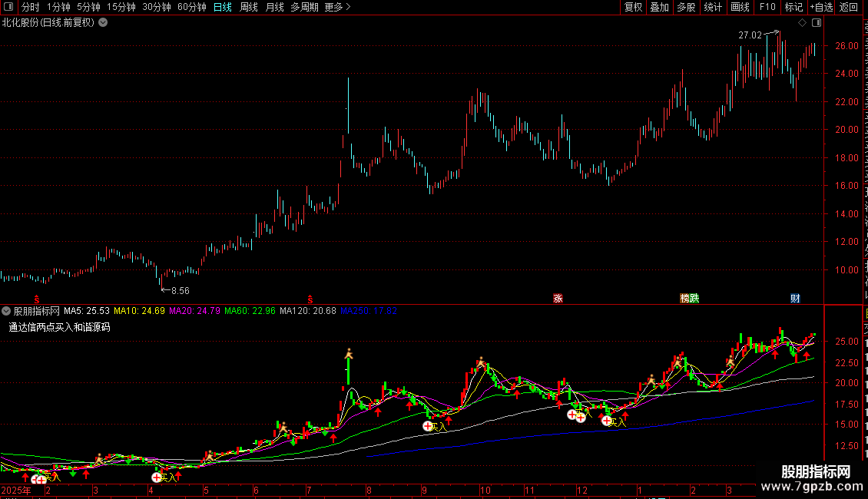868x499 pixels.
Task: Click the 涨 marker icon on the chart bottom
Action: click(558, 298)
